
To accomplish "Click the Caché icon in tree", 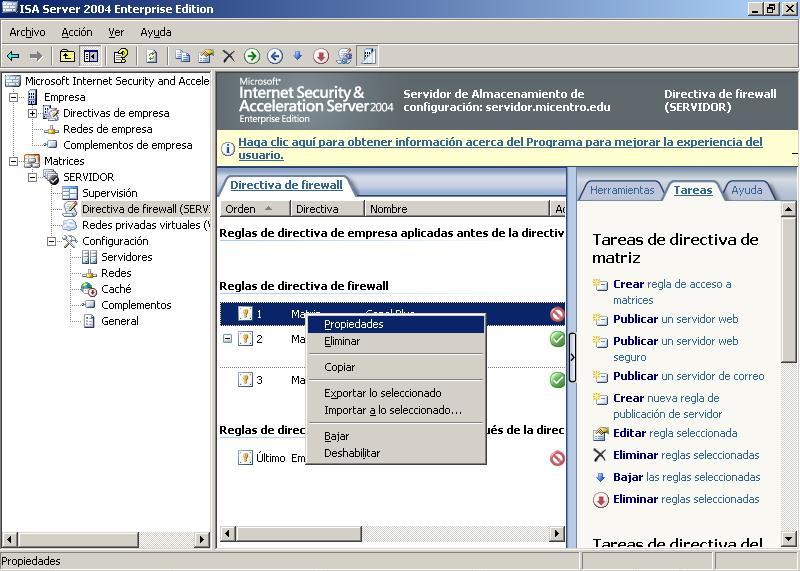I will [x=89, y=289].
